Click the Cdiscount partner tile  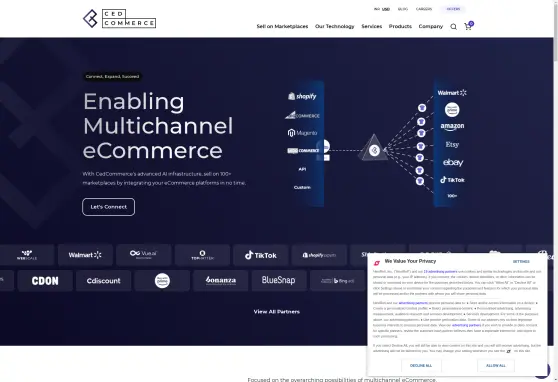(x=104, y=281)
